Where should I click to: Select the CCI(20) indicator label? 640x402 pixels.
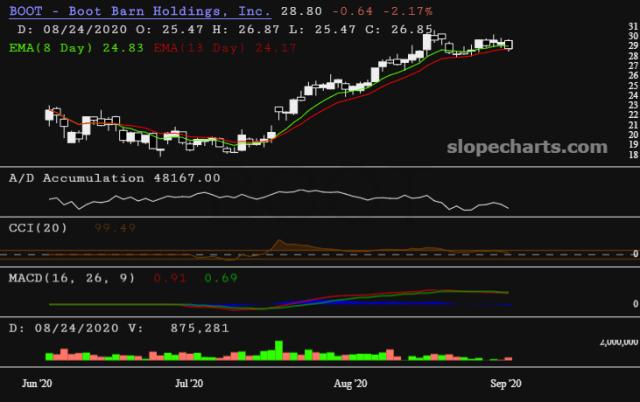(x=38, y=227)
